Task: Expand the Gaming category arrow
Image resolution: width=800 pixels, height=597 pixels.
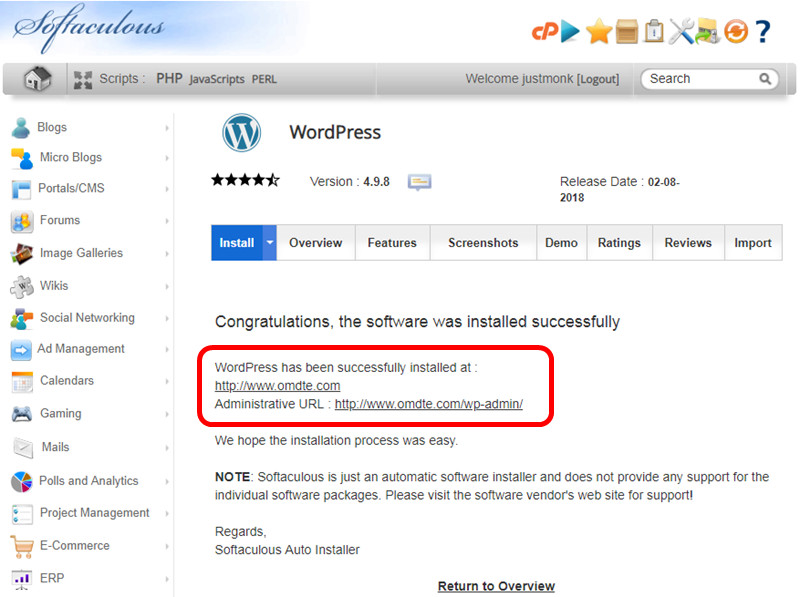Action: tap(167, 414)
